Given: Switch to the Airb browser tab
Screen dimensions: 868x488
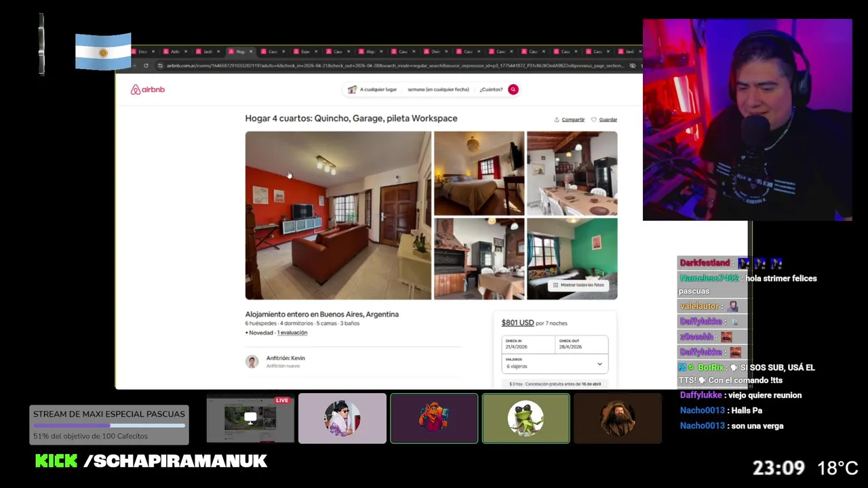Looking at the screenshot, I should 174,52.
